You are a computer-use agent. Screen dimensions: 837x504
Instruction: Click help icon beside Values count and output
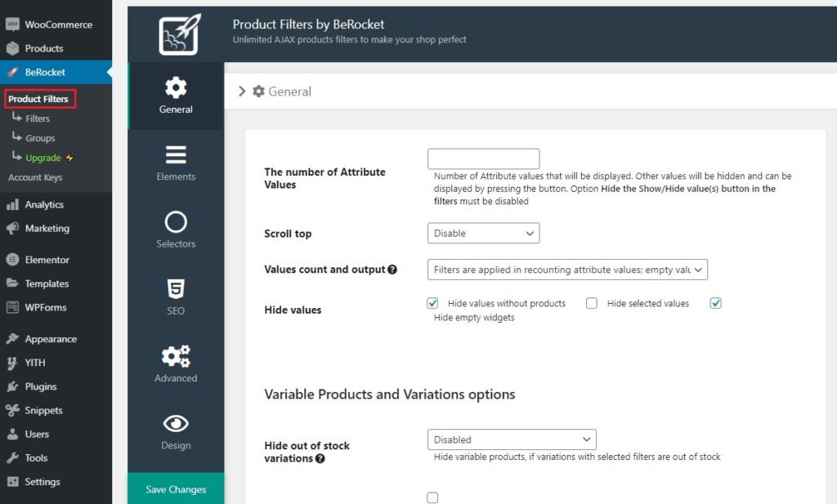point(392,270)
